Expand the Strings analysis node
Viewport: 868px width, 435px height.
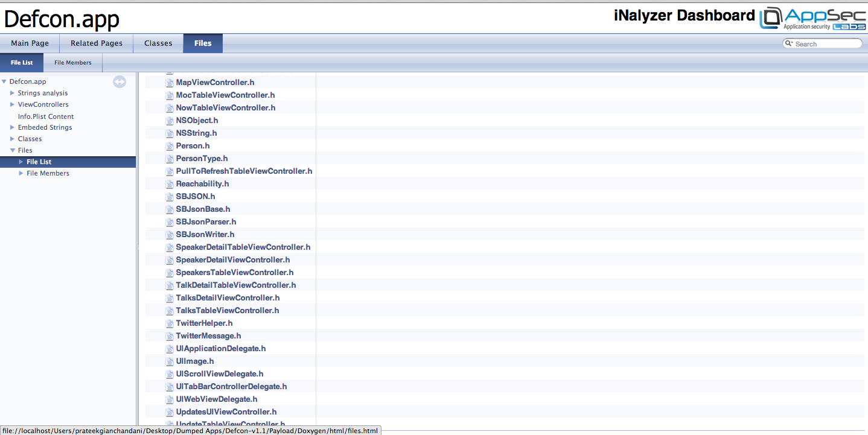tap(12, 93)
